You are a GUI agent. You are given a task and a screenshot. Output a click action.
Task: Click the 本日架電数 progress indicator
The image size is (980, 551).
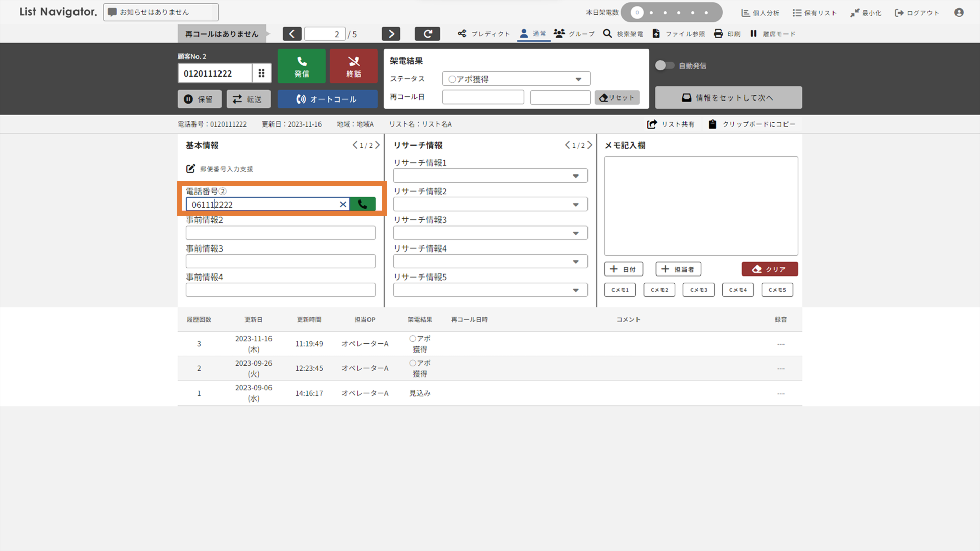[x=671, y=12]
